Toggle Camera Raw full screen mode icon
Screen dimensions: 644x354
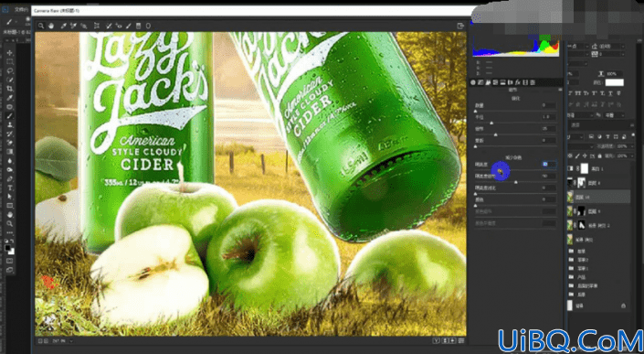coord(460,26)
